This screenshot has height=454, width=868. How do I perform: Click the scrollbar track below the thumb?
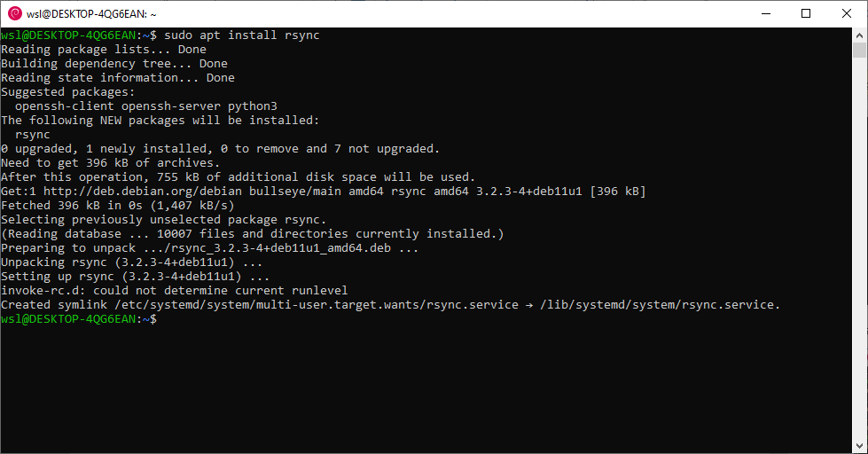(x=859, y=249)
